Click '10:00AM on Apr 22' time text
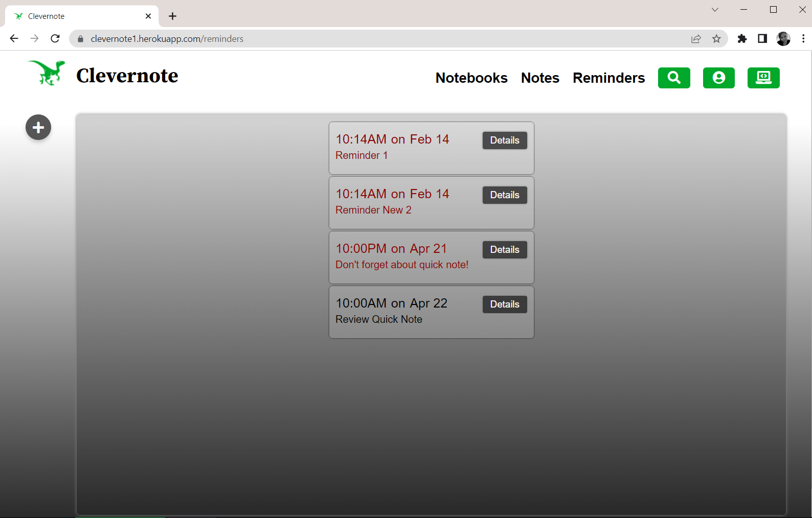The height and width of the screenshot is (518, 812). [391, 303]
